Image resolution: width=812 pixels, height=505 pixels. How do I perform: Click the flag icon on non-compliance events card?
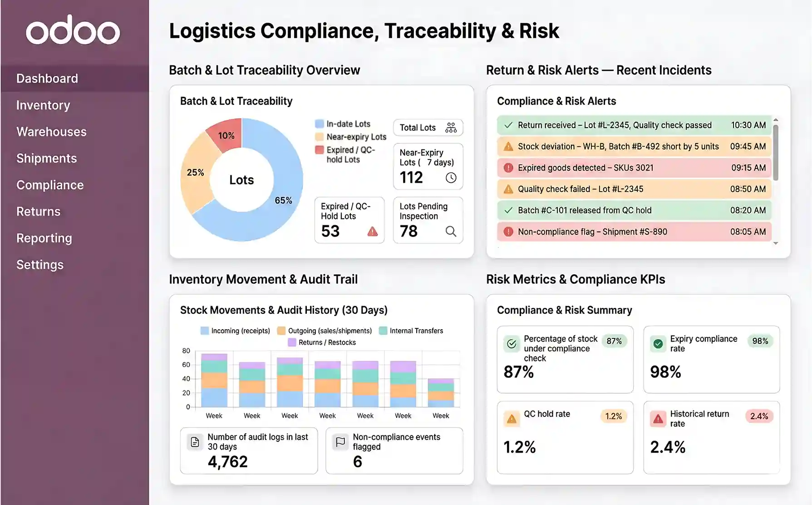[x=340, y=441]
